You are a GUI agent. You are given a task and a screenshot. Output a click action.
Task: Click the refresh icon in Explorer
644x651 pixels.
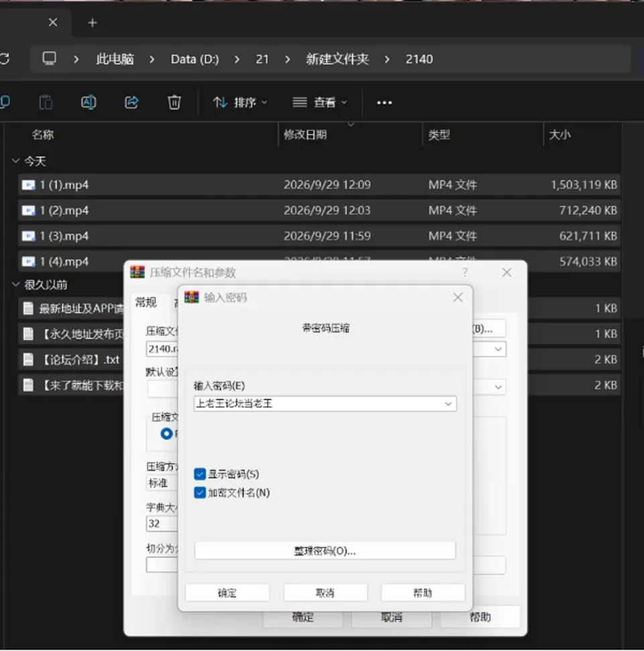[4, 59]
